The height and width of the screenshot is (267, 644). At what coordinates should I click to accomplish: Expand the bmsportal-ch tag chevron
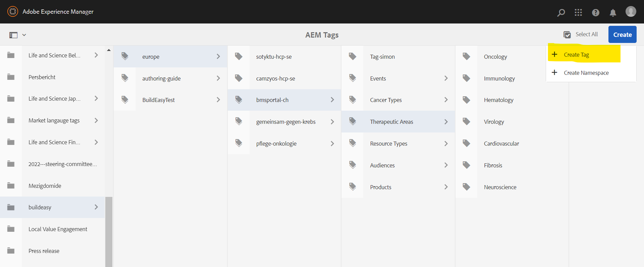pyautogui.click(x=332, y=100)
